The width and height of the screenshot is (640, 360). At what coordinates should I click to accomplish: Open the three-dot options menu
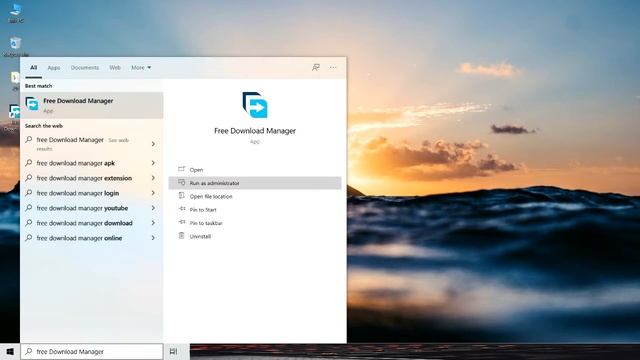(x=333, y=67)
